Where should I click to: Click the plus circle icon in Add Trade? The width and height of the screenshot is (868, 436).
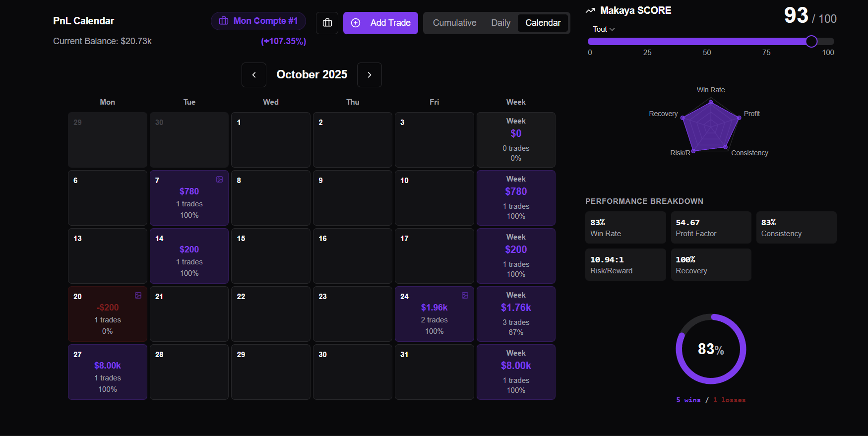pos(356,23)
